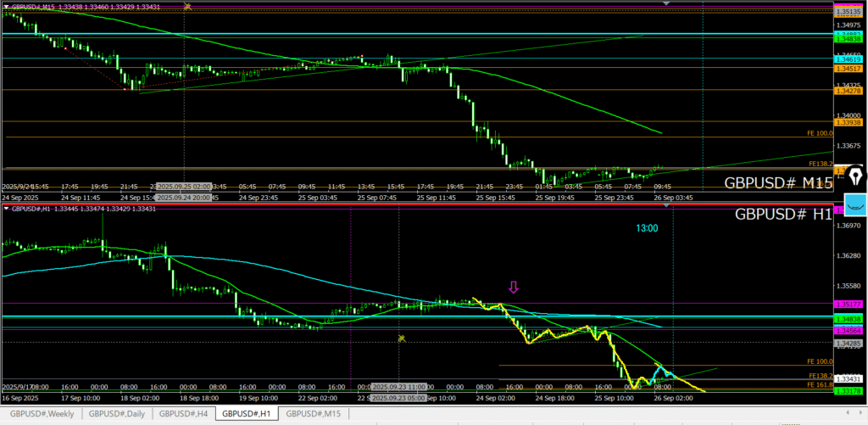Expand the GBPUSD H1 chart title arrow
868x425 pixels.
7,209
